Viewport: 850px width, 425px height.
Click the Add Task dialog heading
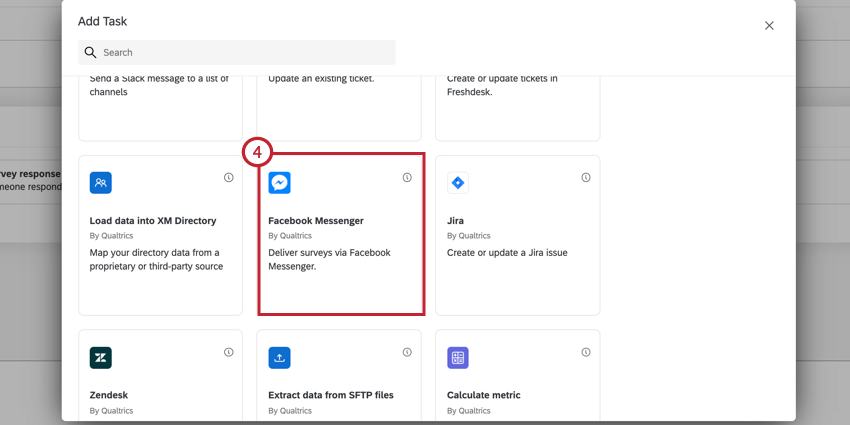tap(102, 21)
